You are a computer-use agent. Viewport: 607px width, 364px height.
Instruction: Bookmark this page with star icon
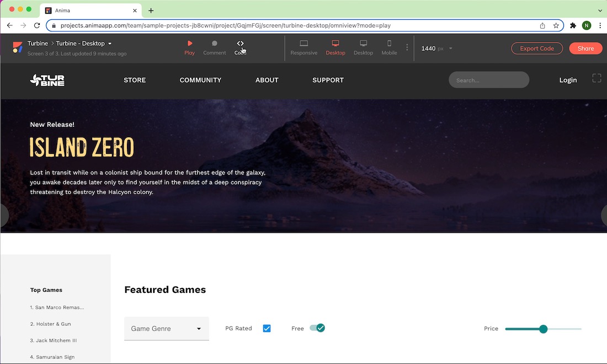pyautogui.click(x=556, y=25)
